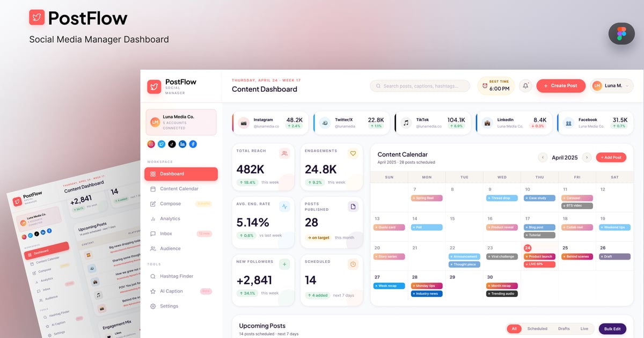The image size is (644, 338).
Task: Click the Add Post button
Action: (611, 157)
